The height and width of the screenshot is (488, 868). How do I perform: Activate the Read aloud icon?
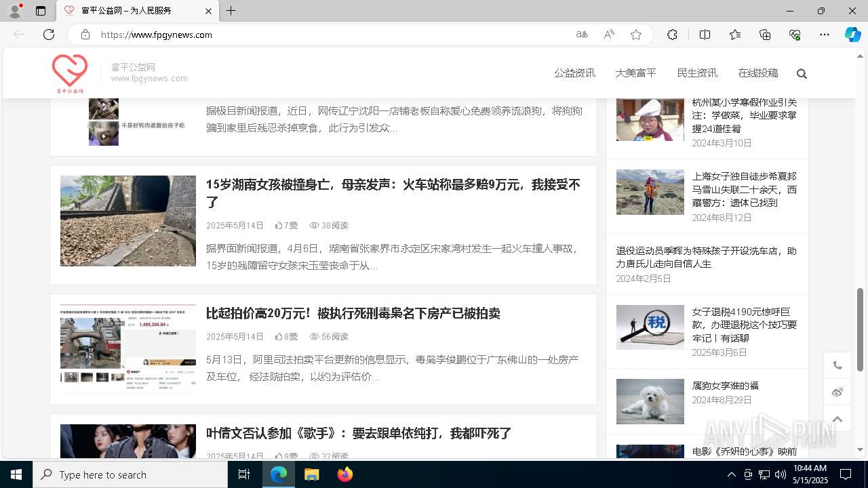tap(609, 35)
